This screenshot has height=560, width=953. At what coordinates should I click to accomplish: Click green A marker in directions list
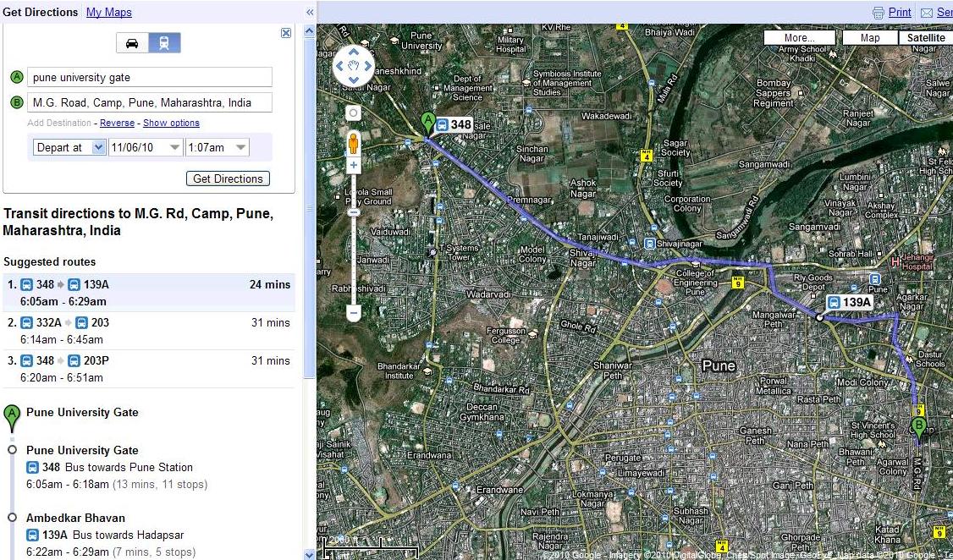click(x=11, y=418)
